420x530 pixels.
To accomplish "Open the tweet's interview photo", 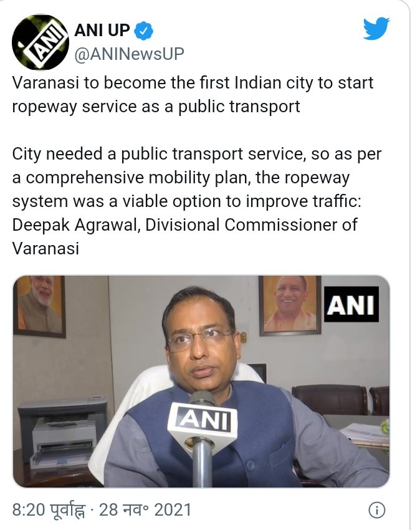I will click(201, 381).
